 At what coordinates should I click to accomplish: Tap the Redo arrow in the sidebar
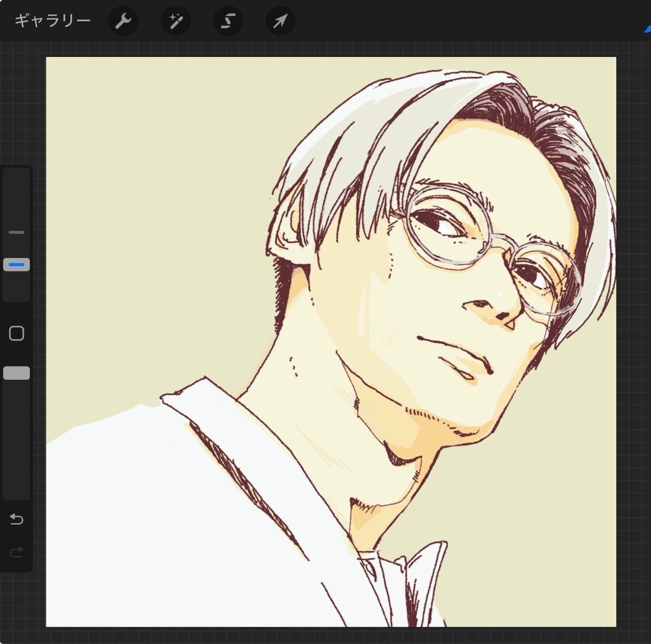[x=16, y=552]
